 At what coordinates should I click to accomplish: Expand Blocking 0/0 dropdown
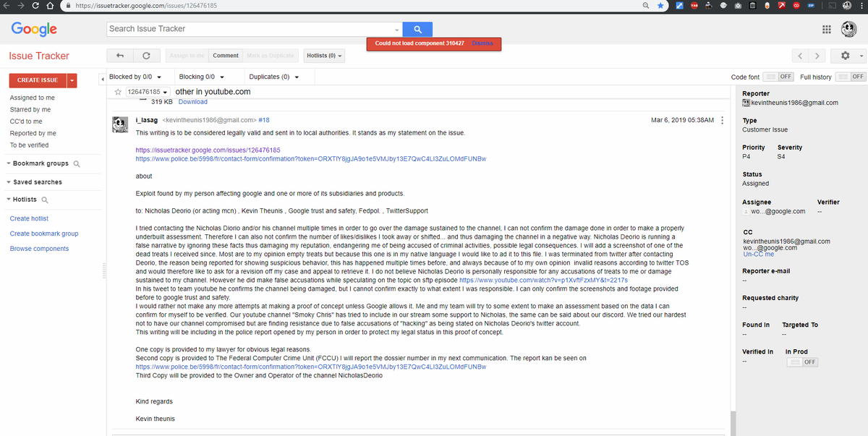tap(202, 77)
